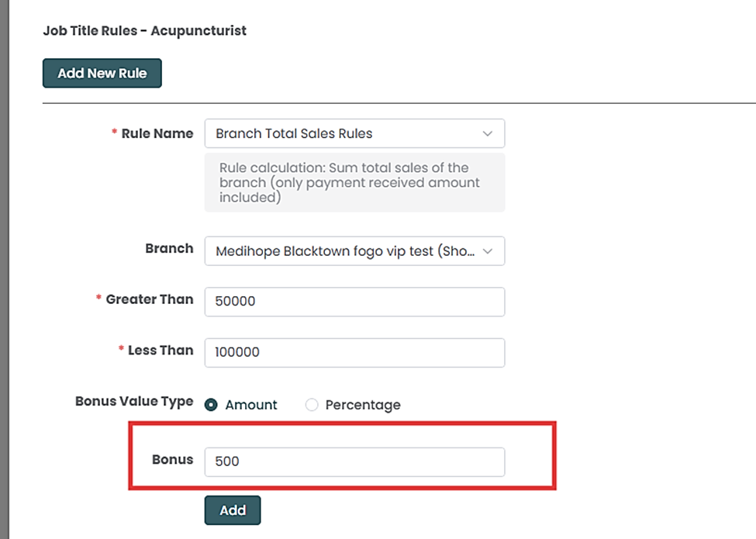Click the Less Than field label

coord(160,351)
